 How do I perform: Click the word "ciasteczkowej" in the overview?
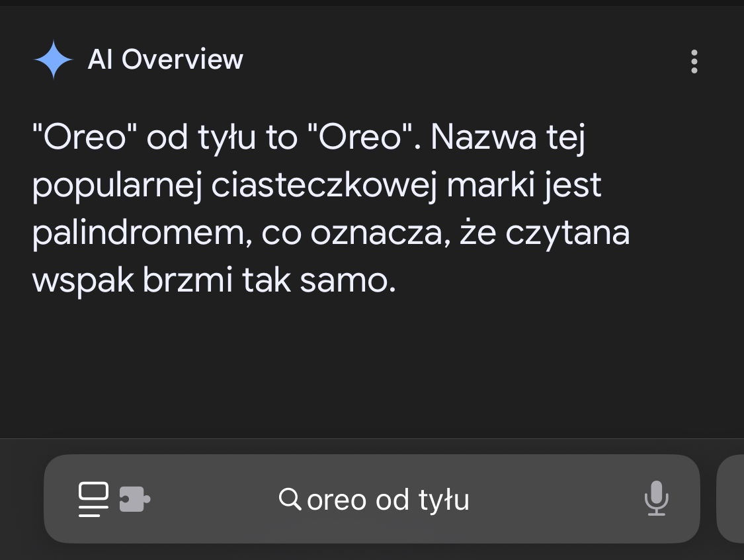point(324,186)
